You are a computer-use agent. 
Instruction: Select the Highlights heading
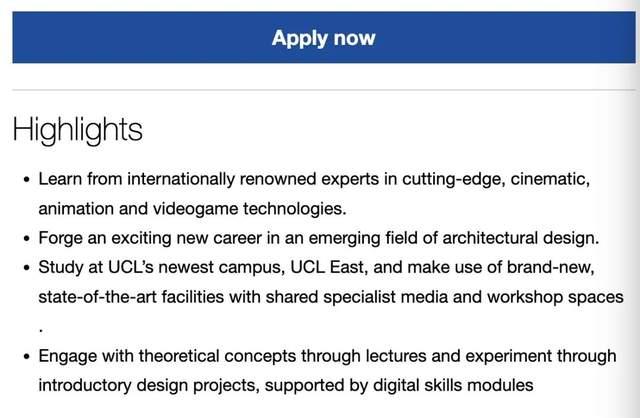click(78, 130)
